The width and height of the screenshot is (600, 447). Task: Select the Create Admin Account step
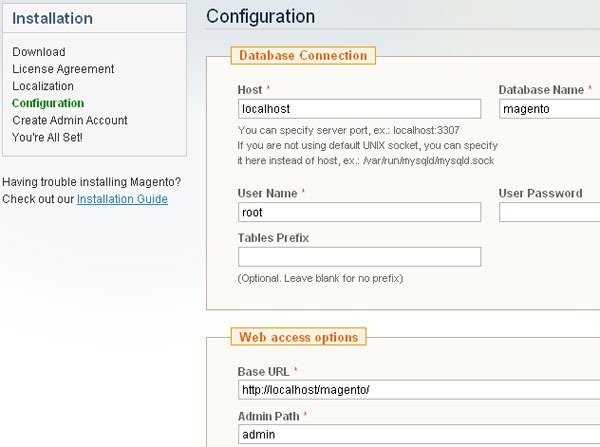tap(70, 120)
